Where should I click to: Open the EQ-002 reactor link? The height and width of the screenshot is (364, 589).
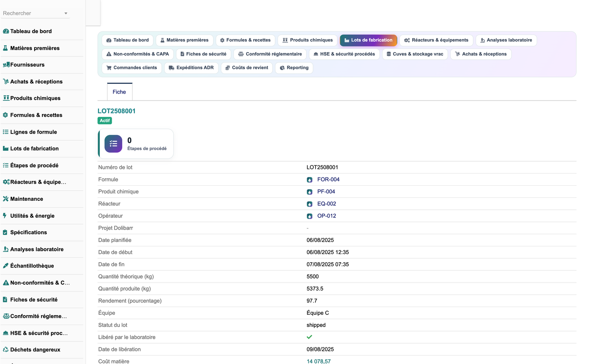[x=327, y=204]
